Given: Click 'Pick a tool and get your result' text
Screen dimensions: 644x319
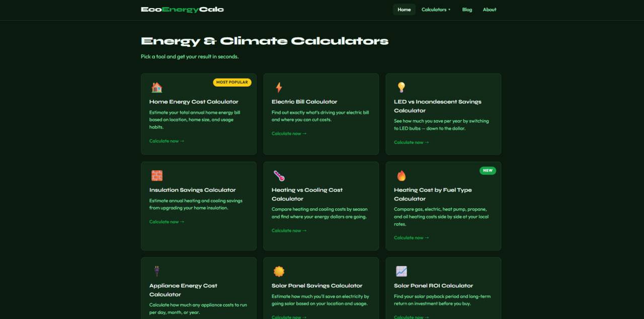Looking at the screenshot, I should tap(190, 57).
